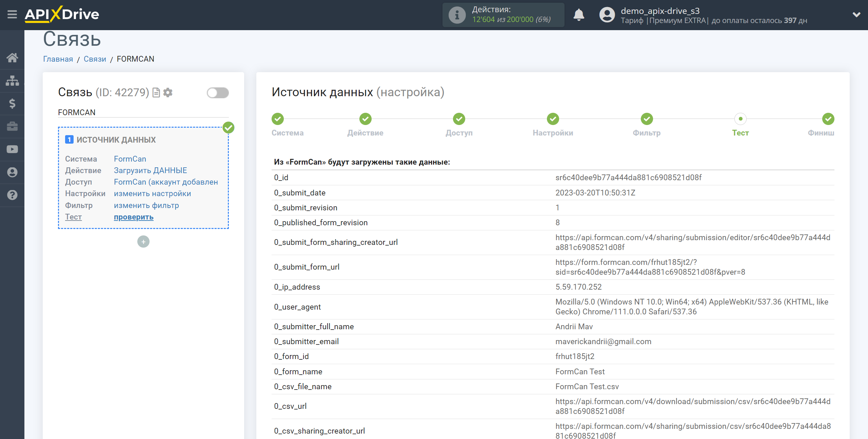Open connection settings gear icon

[168, 92]
